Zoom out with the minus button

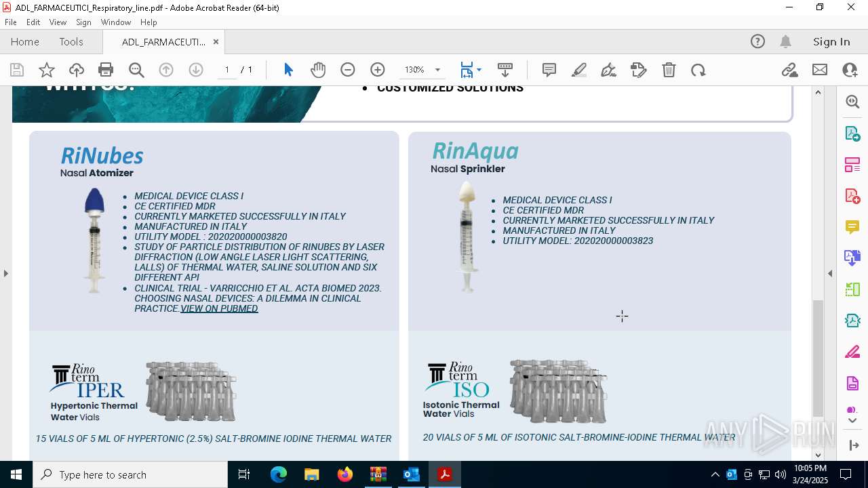[348, 70]
